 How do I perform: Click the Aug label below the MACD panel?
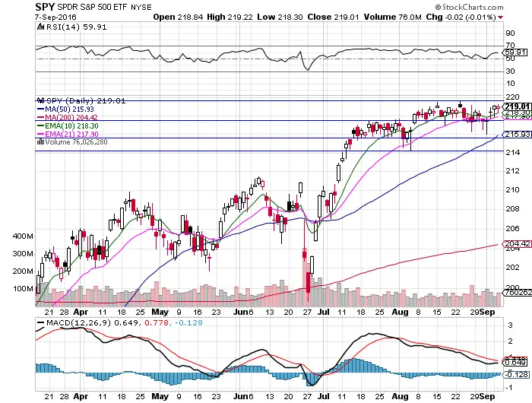400,396
